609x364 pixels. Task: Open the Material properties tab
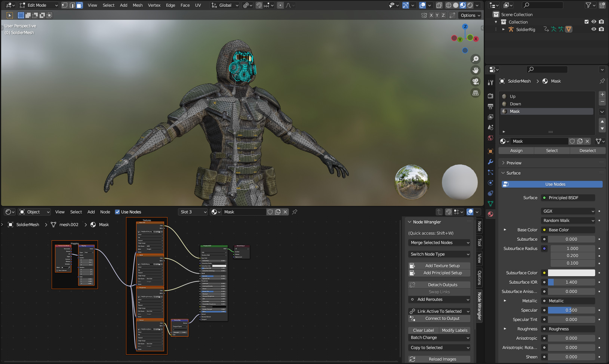[490, 214]
